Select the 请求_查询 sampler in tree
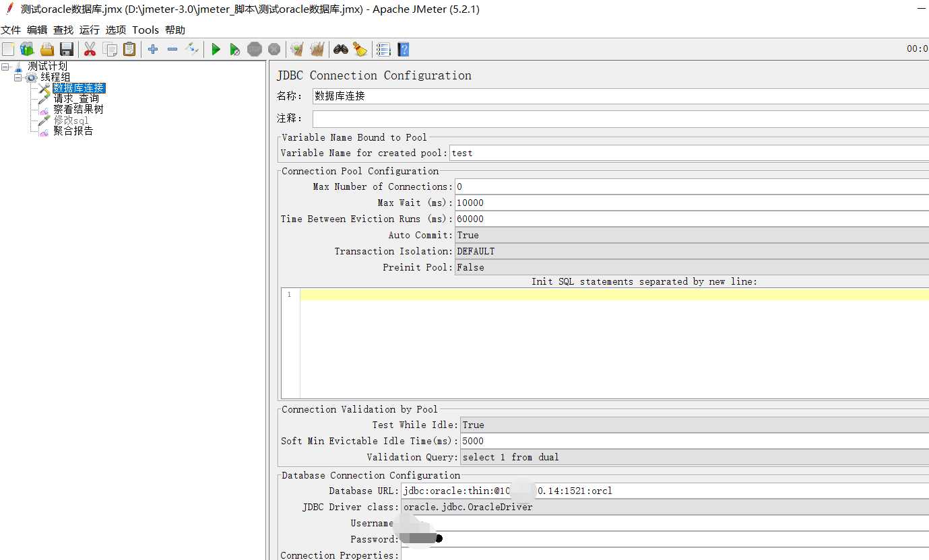The height and width of the screenshot is (560, 929). [x=76, y=98]
